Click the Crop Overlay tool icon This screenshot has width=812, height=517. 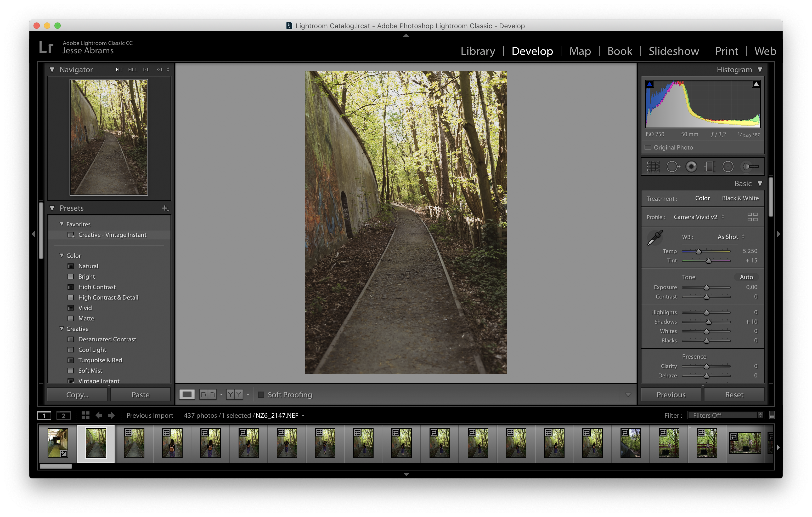point(652,166)
